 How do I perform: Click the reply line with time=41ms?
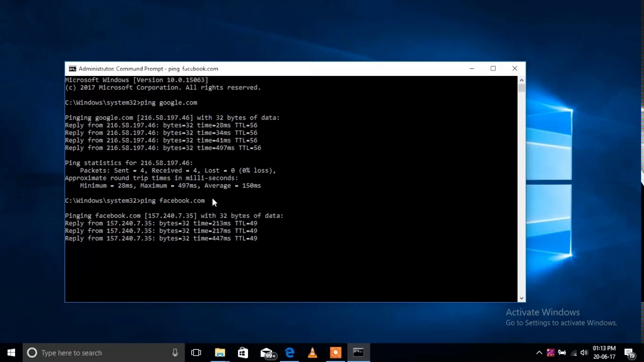pos(161,140)
